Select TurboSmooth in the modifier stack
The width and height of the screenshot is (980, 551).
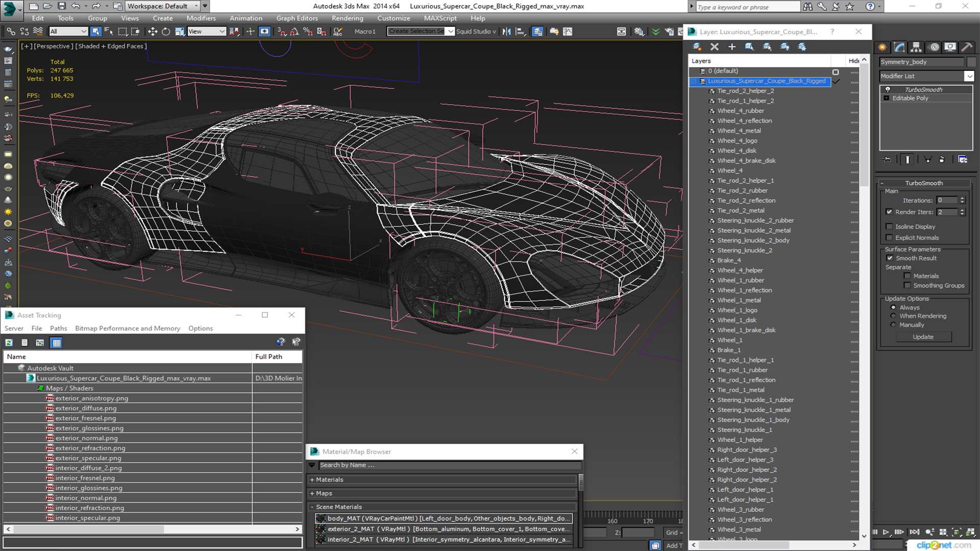coord(923,90)
